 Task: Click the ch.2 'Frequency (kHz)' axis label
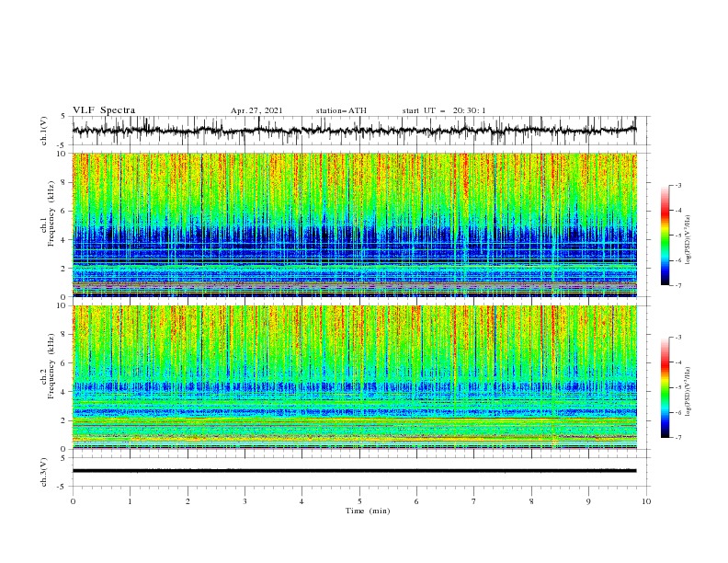click(51, 366)
